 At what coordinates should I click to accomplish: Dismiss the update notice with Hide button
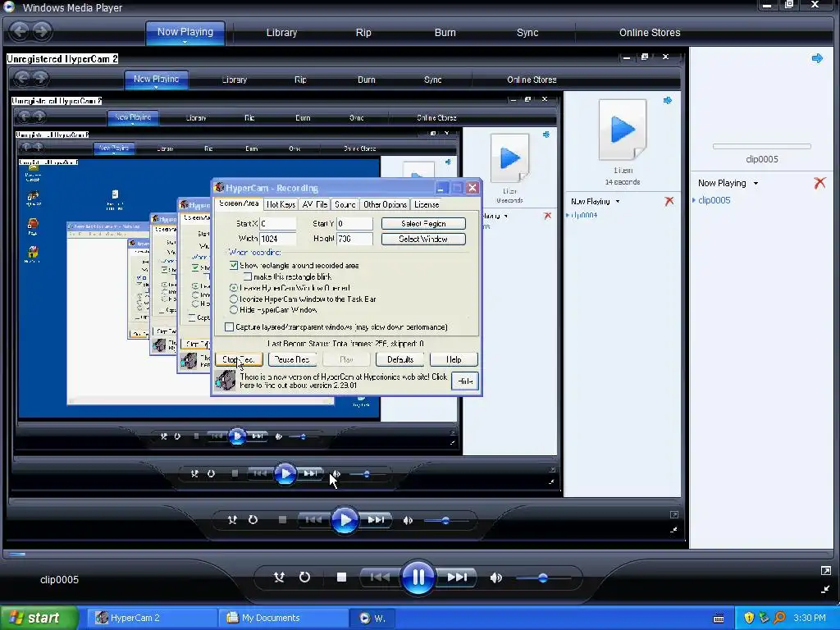(465, 381)
